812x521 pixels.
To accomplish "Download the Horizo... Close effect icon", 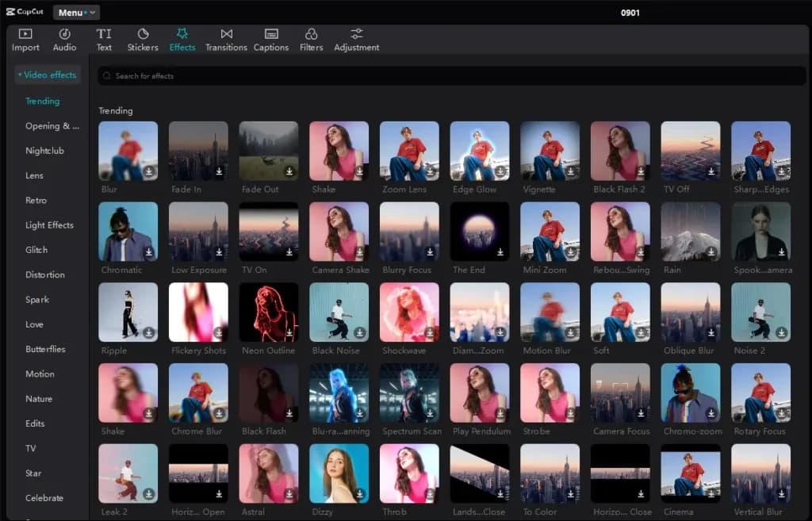I will (641, 493).
